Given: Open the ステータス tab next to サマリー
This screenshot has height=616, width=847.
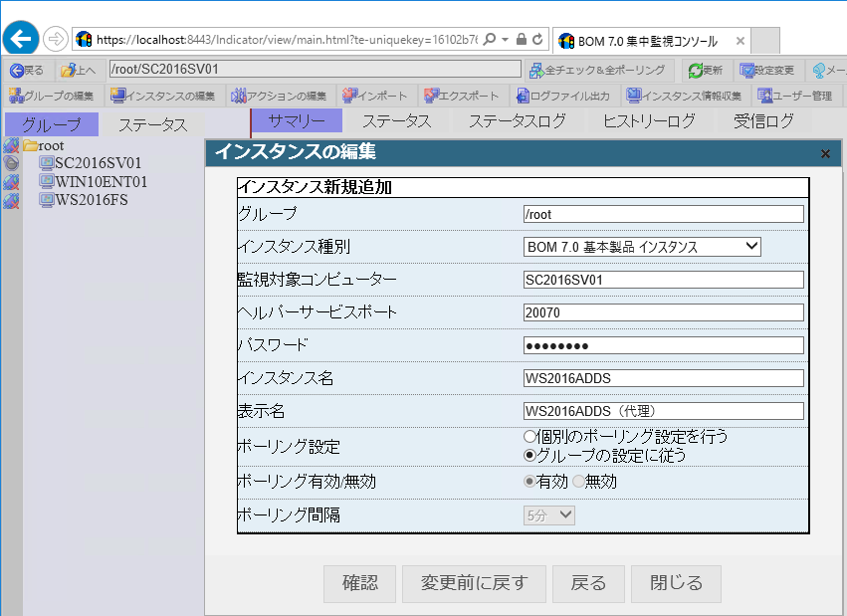Looking at the screenshot, I should coord(396,120).
